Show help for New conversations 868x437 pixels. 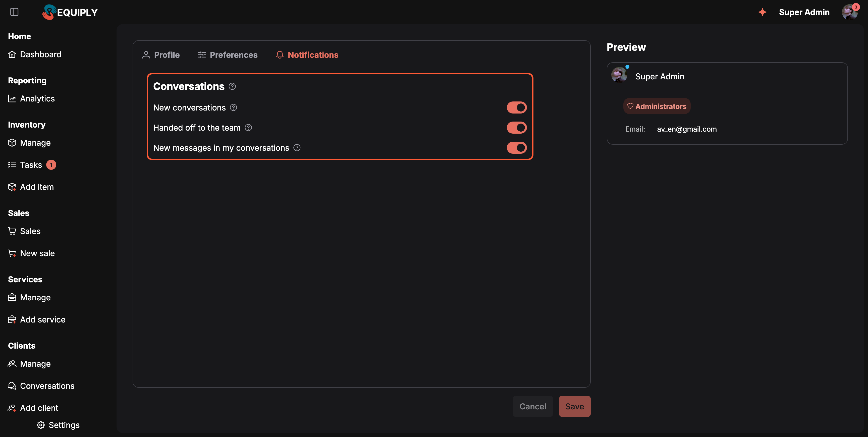[234, 107]
